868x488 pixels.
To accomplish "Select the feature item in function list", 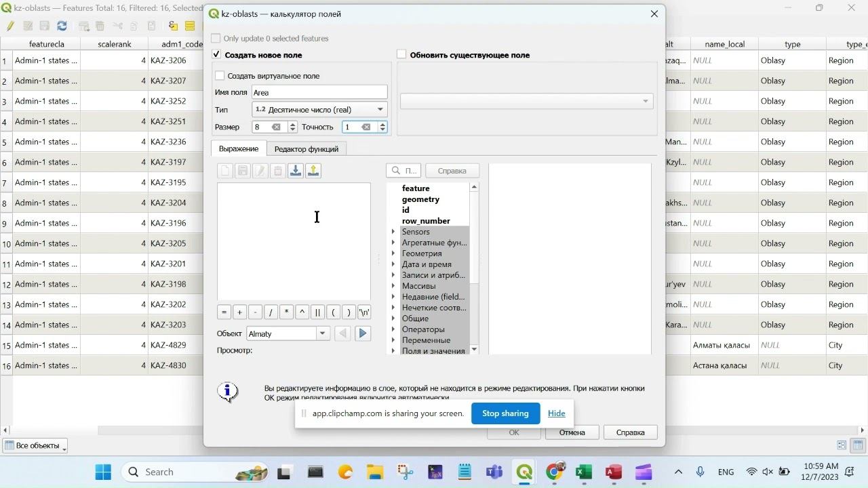I will [416, 188].
